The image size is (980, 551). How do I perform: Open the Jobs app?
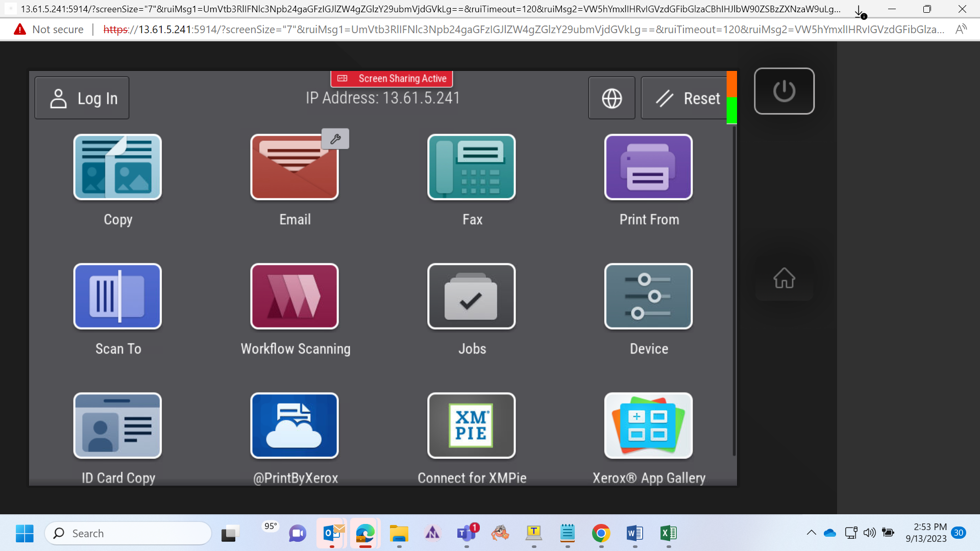point(472,296)
